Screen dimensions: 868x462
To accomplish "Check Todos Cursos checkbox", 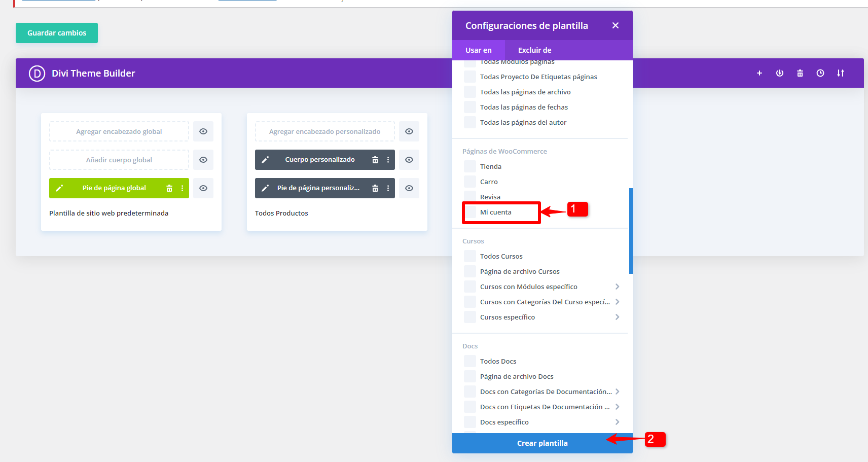I will click(471, 256).
